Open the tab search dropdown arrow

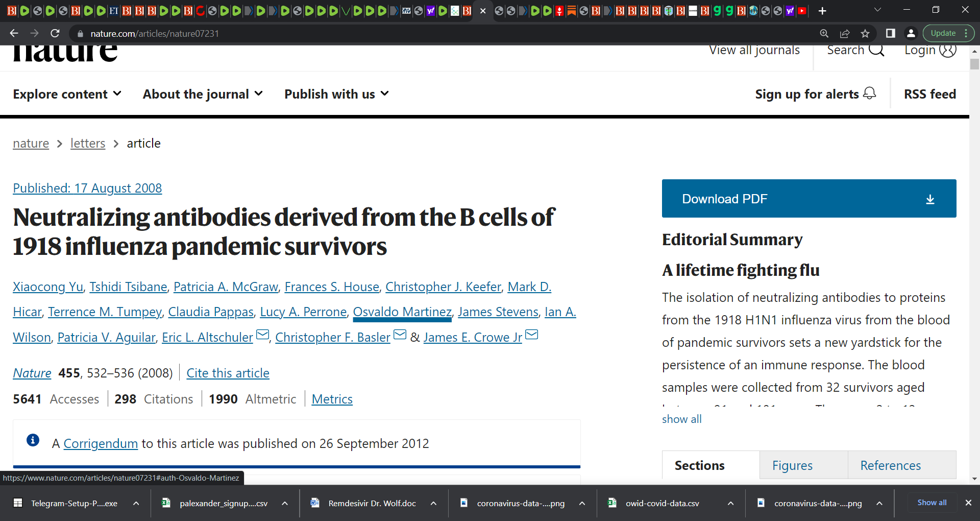(877, 10)
